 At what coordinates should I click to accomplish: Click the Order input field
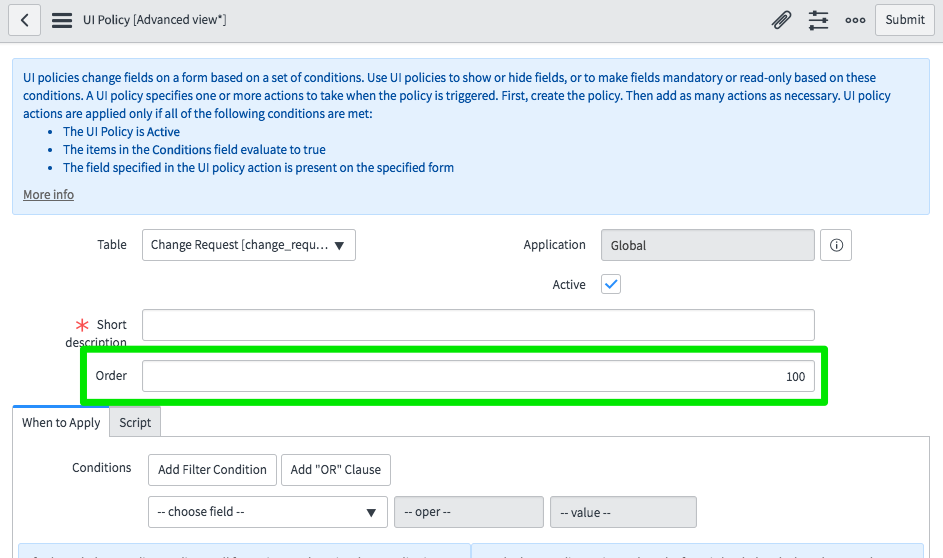tap(478, 376)
